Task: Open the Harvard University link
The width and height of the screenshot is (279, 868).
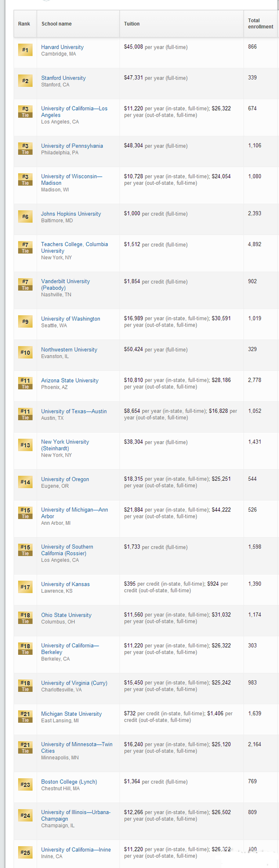Action: pyautogui.click(x=62, y=47)
